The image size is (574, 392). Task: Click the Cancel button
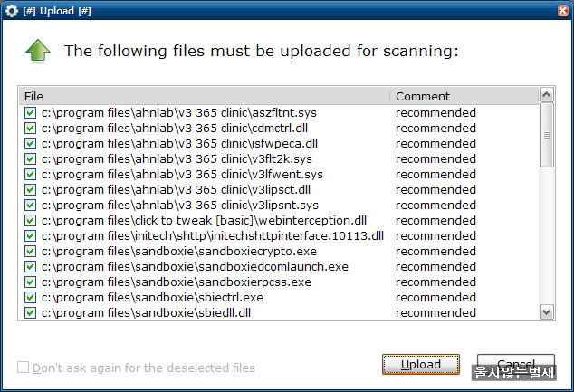point(516,365)
